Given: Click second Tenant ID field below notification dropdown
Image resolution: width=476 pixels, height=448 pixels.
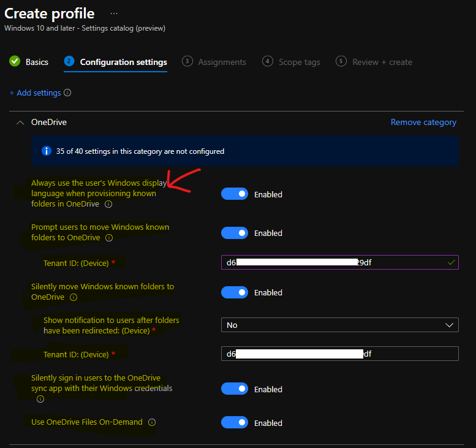Looking at the screenshot, I should point(340,354).
